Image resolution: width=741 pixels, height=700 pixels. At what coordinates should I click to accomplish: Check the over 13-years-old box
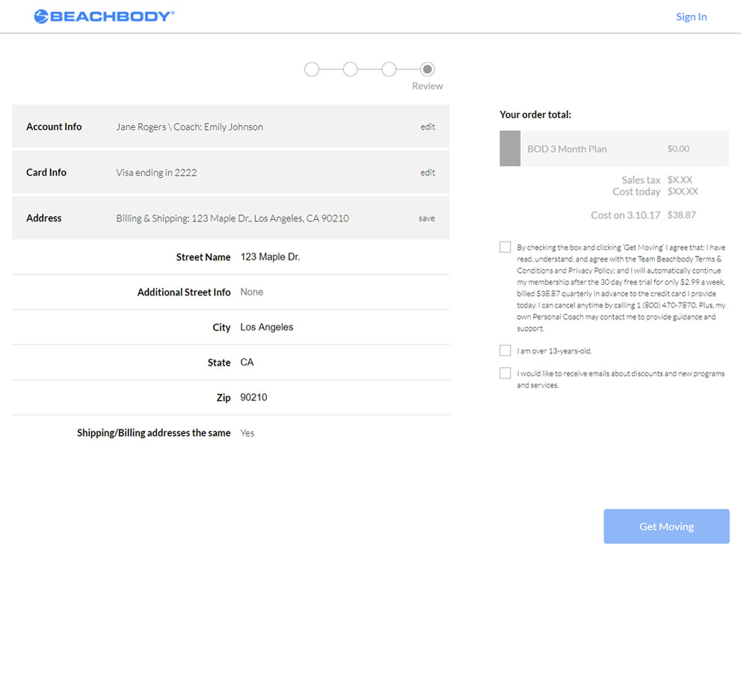click(505, 350)
